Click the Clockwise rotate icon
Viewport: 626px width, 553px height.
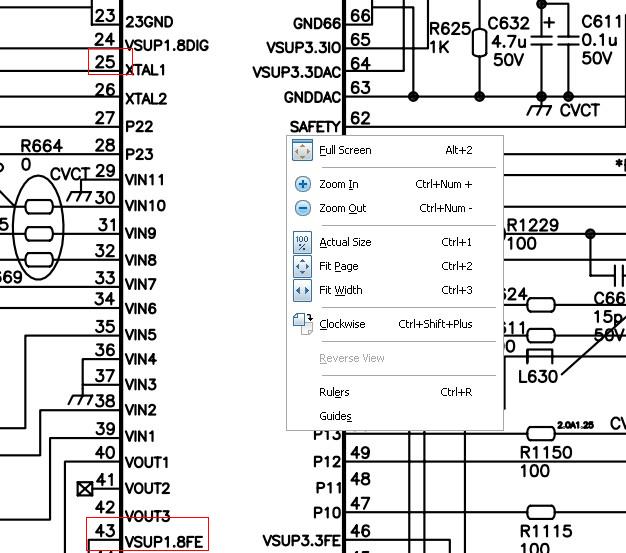click(303, 324)
